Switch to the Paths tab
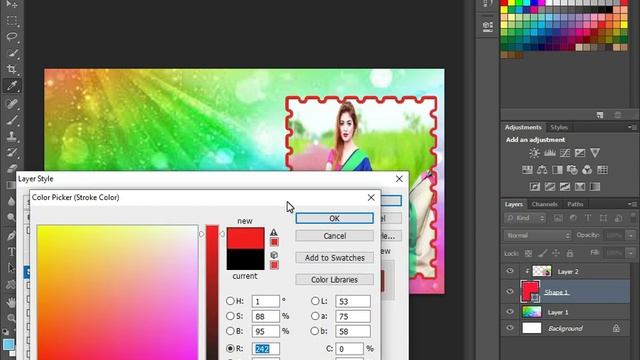 [575, 204]
